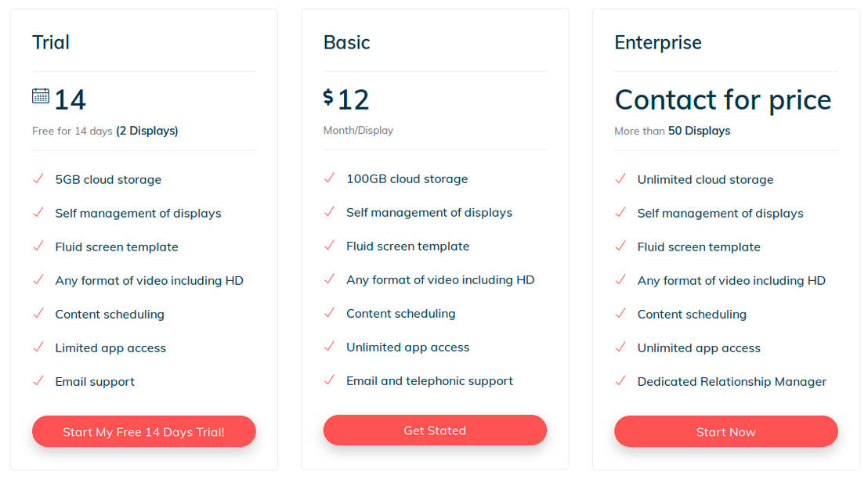
Task: Click checkmark by Dedicated Relationship Manager
Action: (620, 381)
